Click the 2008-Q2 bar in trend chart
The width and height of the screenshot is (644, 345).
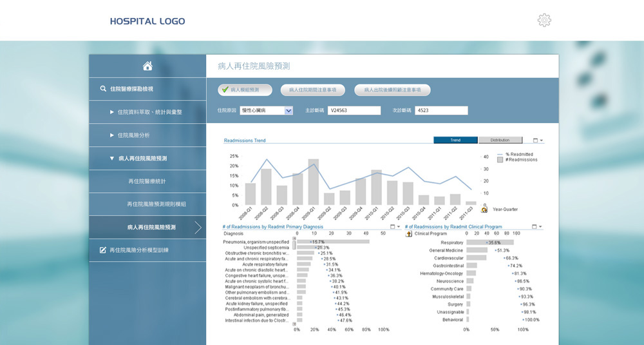266,187
